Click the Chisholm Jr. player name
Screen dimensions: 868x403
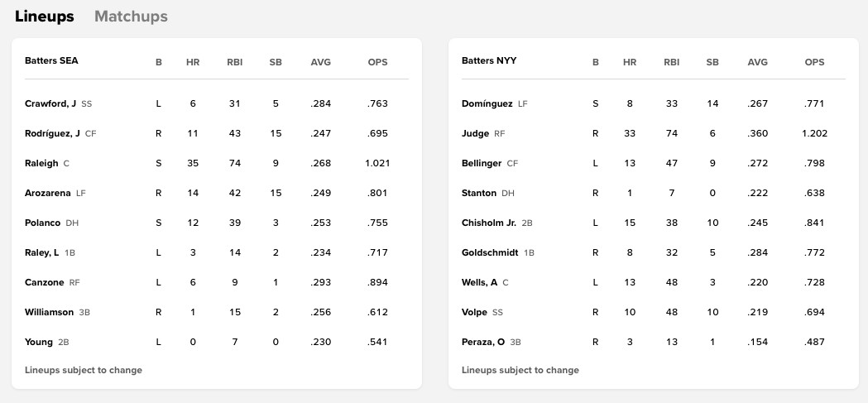488,223
